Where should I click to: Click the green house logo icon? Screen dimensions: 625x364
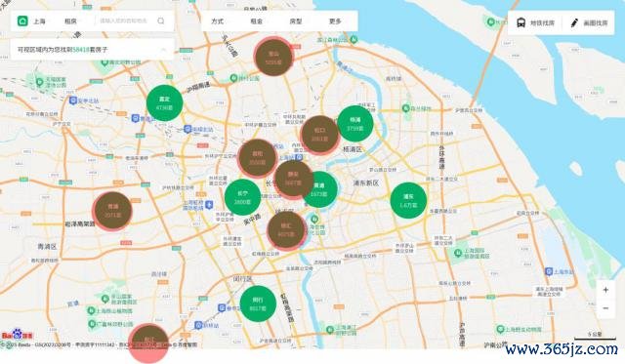(x=22, y=20)
